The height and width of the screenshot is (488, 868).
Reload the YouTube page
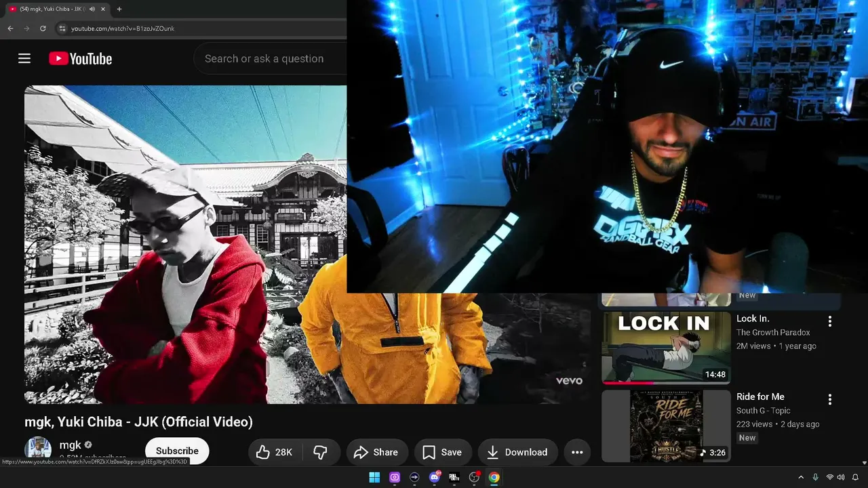(x=43, y=28)
